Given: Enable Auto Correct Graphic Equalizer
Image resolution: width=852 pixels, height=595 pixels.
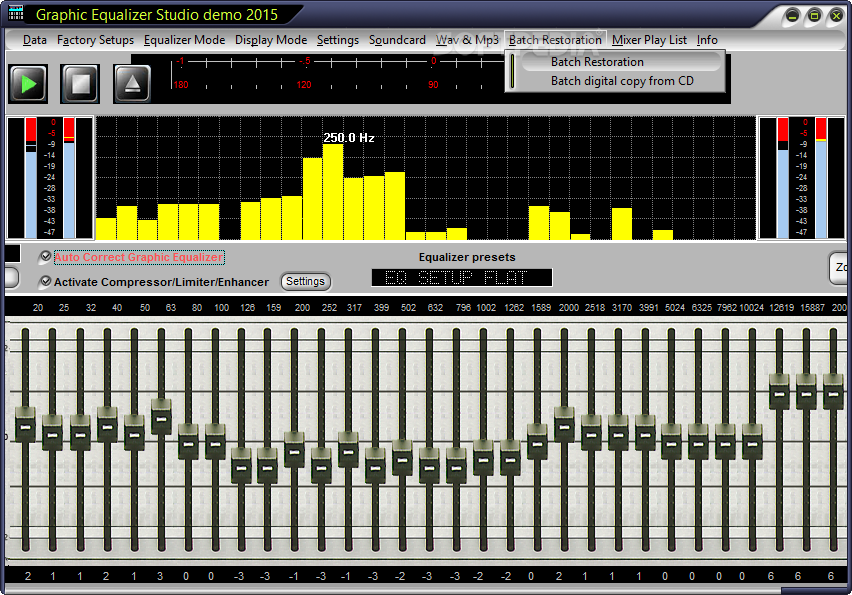Looking at the screenshot, I should point(45,257).
